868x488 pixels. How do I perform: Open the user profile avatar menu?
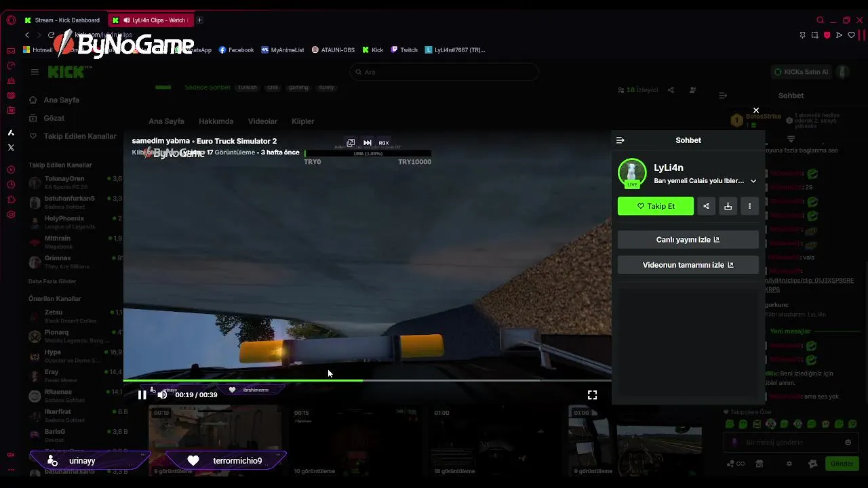click(842, 72)
